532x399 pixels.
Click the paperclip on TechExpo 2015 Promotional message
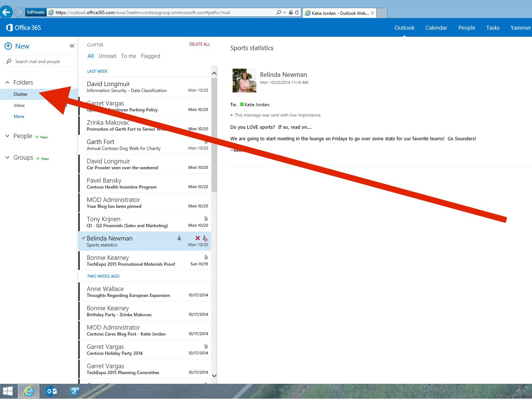pos(206,257)
